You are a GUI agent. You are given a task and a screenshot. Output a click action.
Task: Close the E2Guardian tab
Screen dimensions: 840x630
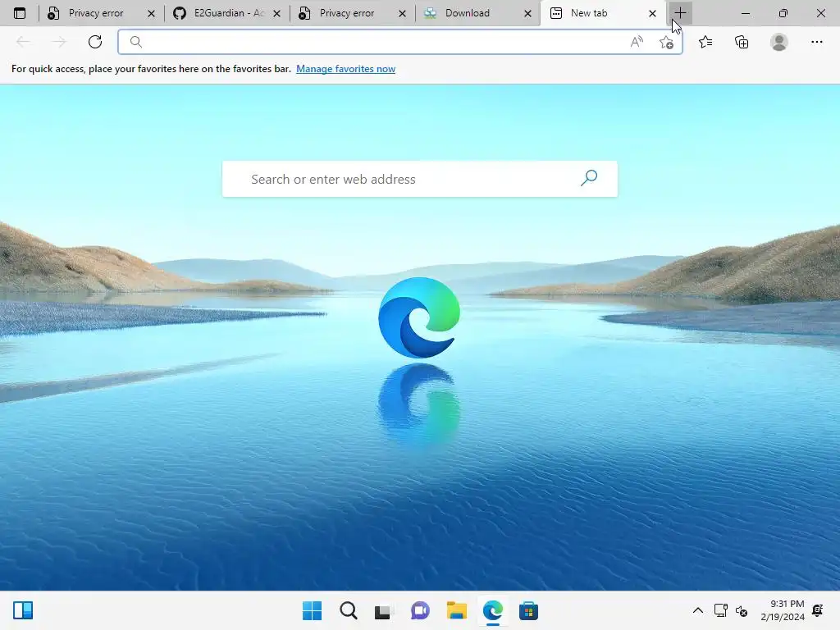click(x=276, y=13)
